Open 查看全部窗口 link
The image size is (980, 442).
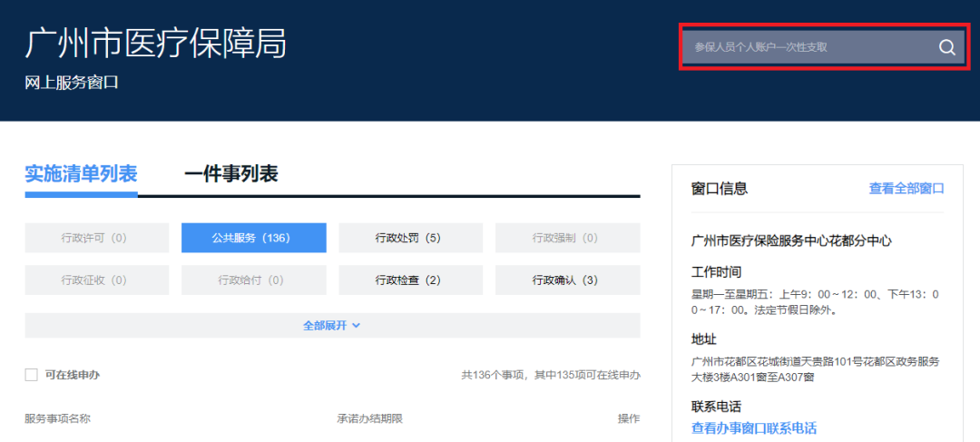906,189
